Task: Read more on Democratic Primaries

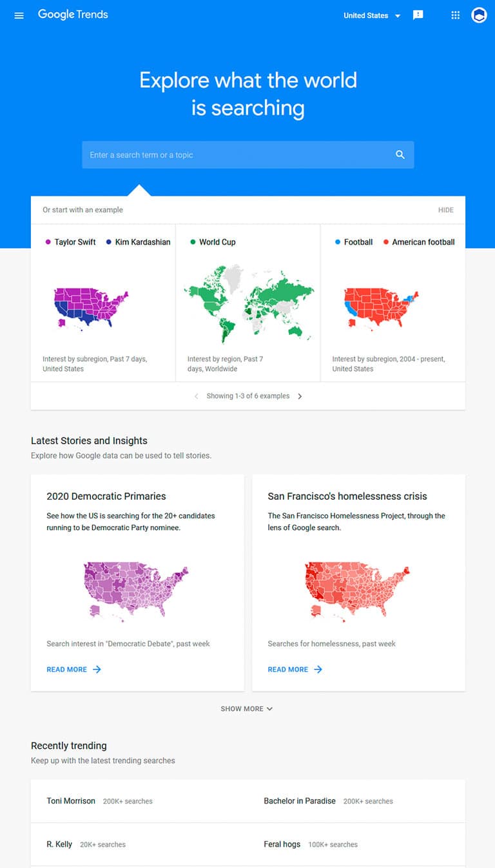Action: click(x=66, y=670)
